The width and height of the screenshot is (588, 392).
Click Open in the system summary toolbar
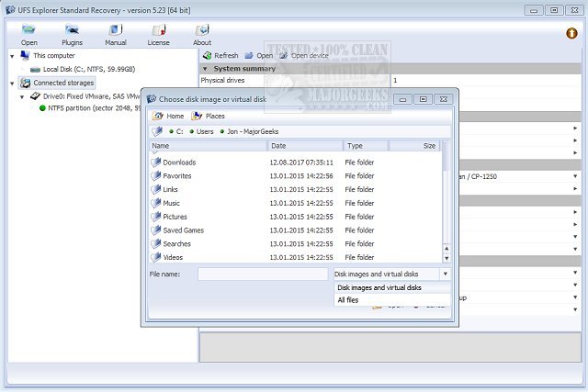click(x=259, y=55)
